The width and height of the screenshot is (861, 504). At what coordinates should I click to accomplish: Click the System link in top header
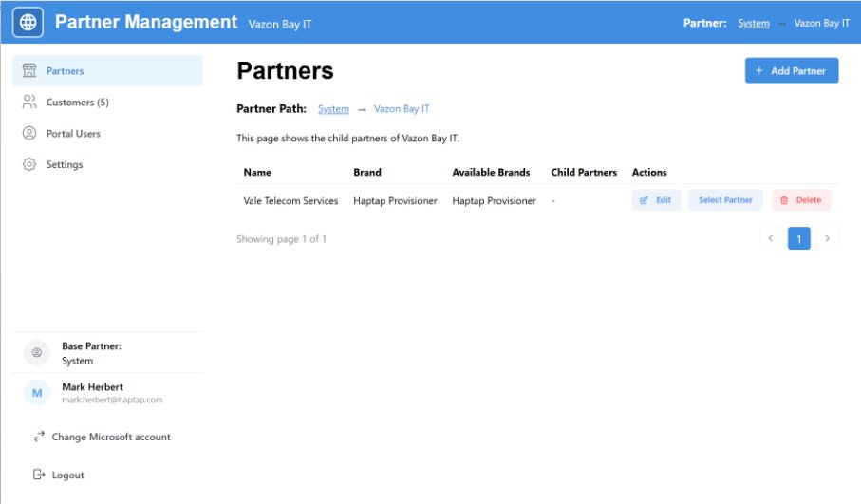754,23
